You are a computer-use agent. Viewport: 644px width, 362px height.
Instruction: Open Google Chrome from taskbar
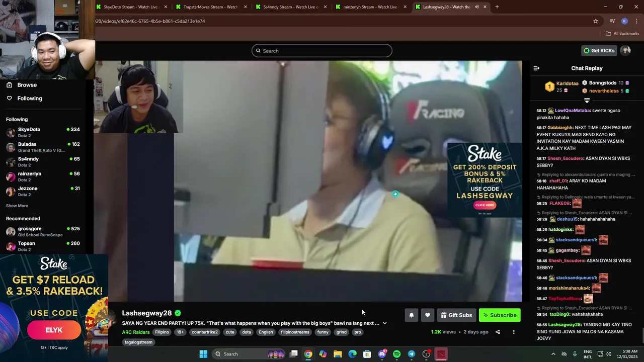tap(308, 354)
